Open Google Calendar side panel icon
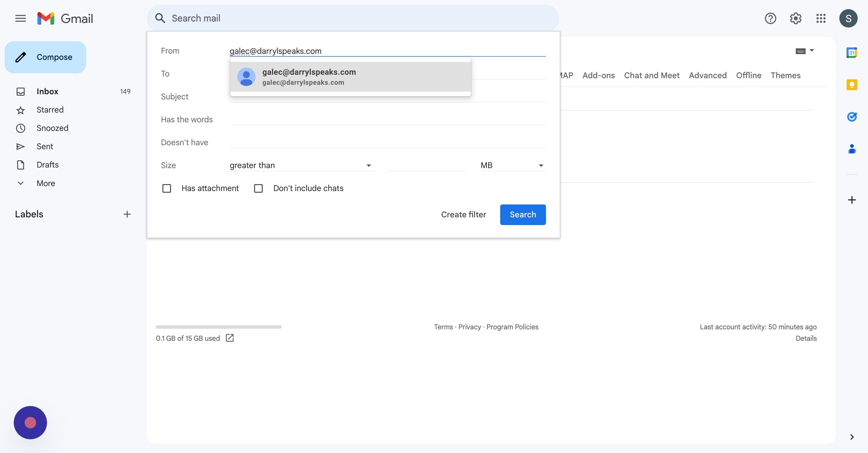The height and width of the screenshot is (453, 868). pos(851,52)
